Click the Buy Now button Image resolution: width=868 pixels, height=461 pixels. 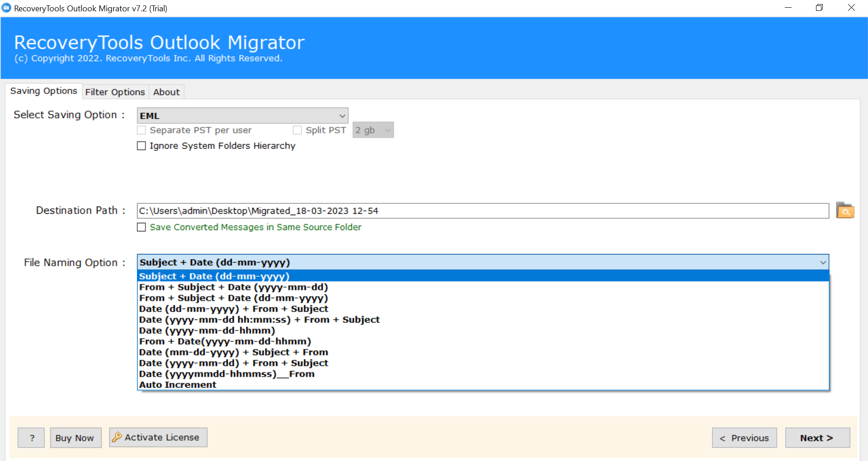pos(75,437)
